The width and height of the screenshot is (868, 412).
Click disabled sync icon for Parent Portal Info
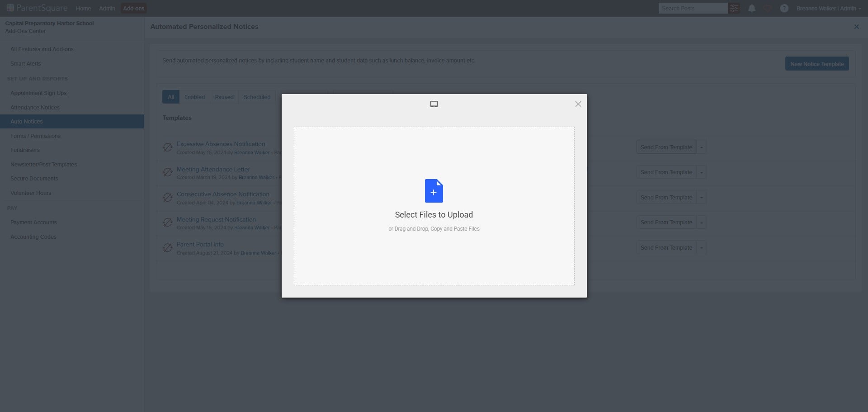click(x=168, y=248)
